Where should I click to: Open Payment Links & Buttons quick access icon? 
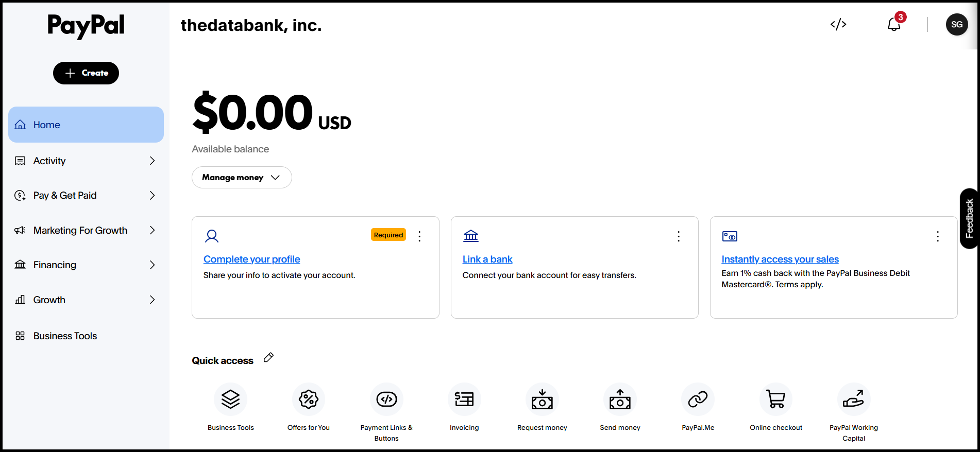click(x=386, y=399)
